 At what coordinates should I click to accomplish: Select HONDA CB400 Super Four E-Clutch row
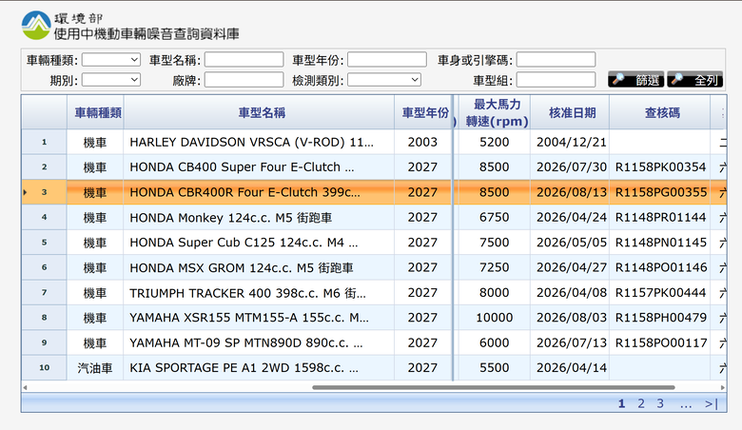click(374, 167)
